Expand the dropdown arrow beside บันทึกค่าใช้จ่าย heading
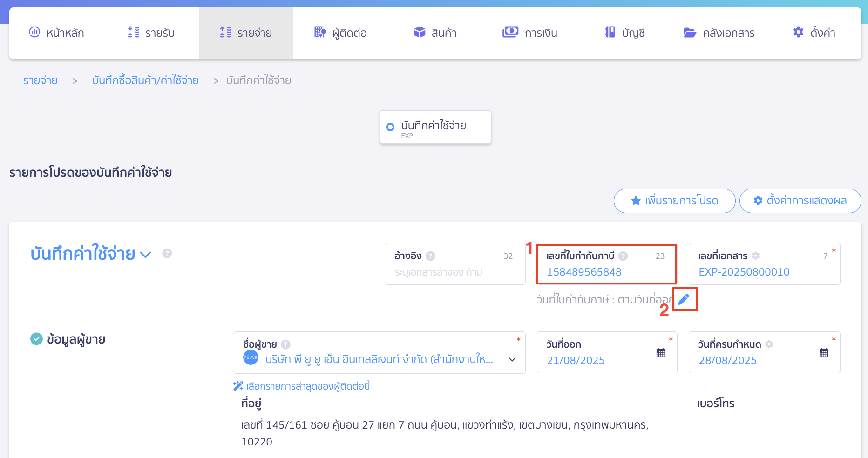Screen dimensions: 868x458 coord(146,255)
